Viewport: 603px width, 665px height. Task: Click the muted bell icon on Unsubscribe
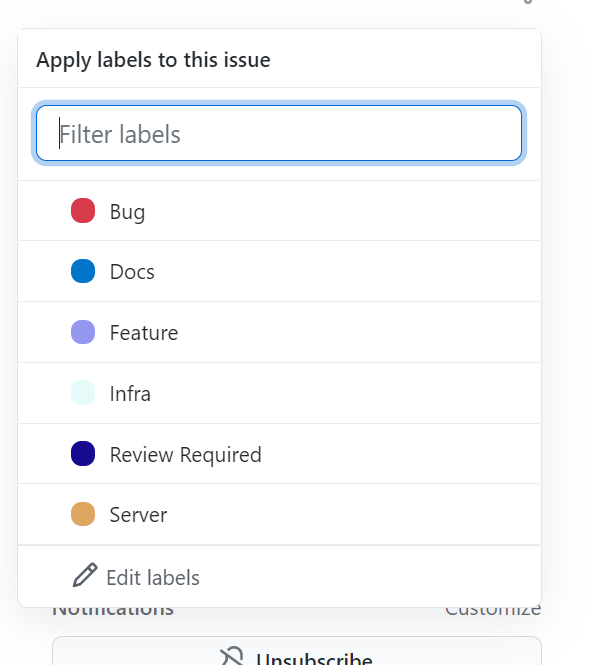(231, 658)
